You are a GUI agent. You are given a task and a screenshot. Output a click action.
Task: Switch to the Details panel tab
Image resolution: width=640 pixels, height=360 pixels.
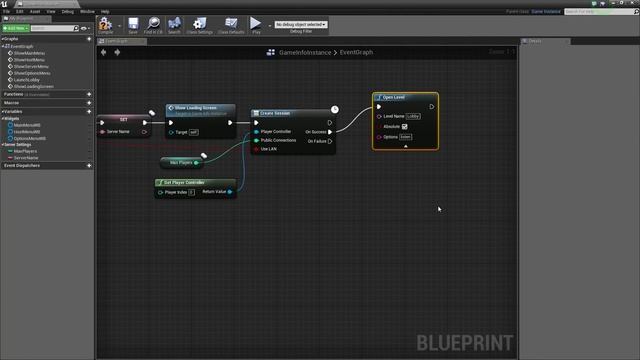545,41
